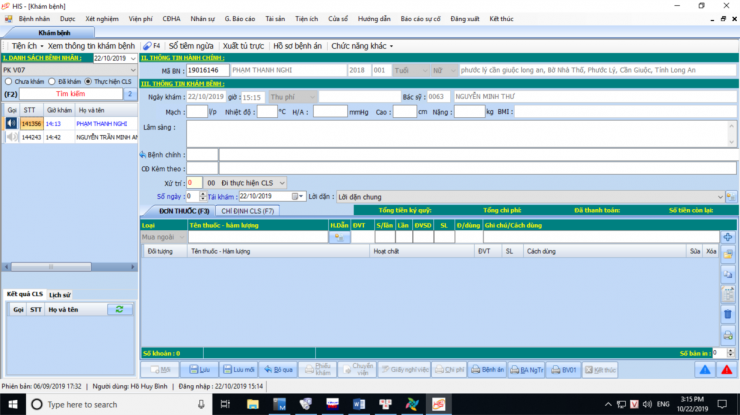This screenshot has width=740, height=415.
Task: Click the green refresh icon in Kết quả CLS
Action: pyautogui.click(x=120, y=310)
